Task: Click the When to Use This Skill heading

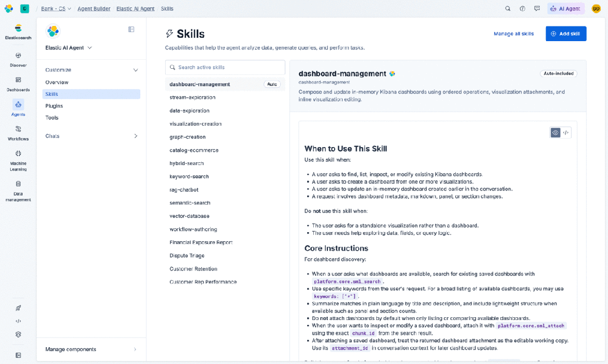Action: (345, 149)
